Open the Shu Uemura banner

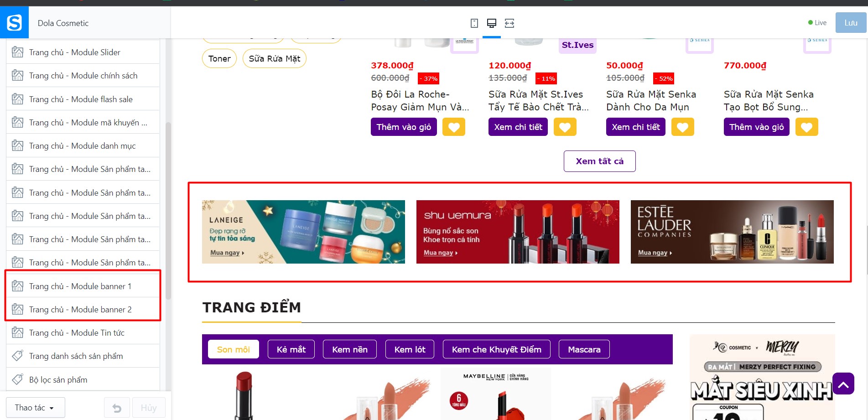pyautogui.click(x=518, y=232)
